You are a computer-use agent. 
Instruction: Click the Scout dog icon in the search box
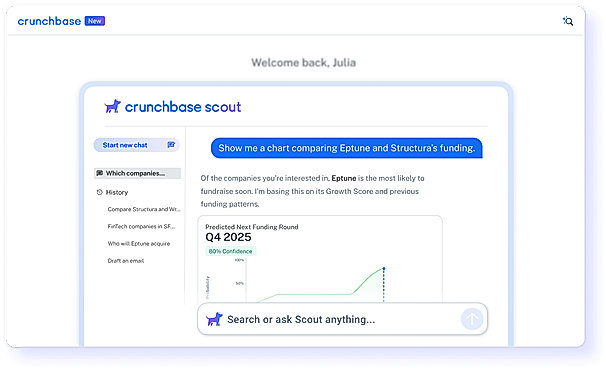point(214,319)
